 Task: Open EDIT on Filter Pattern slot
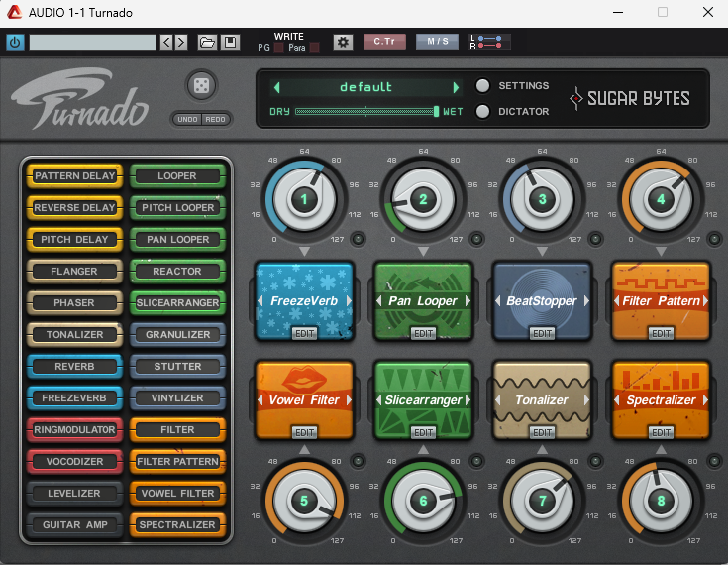[x=662, y=334]
